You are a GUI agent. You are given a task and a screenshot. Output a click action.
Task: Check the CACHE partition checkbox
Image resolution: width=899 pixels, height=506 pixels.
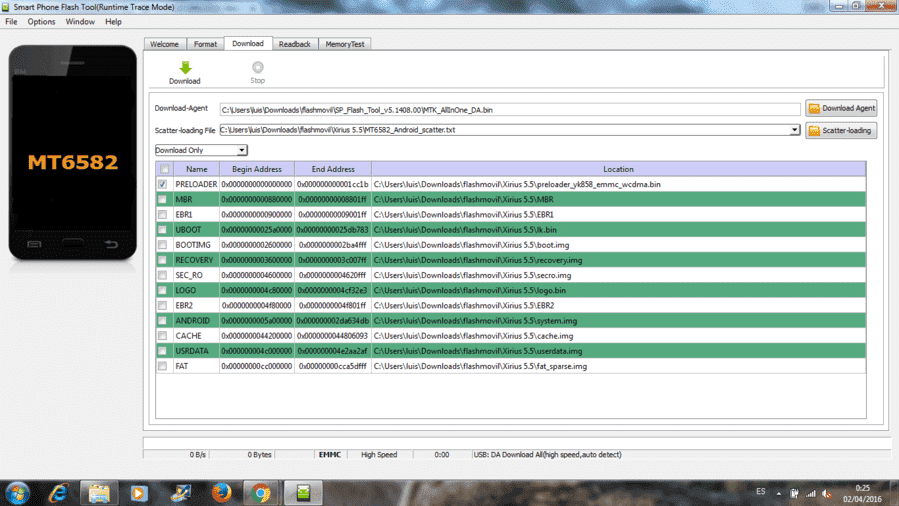click(x=163, y=336)
